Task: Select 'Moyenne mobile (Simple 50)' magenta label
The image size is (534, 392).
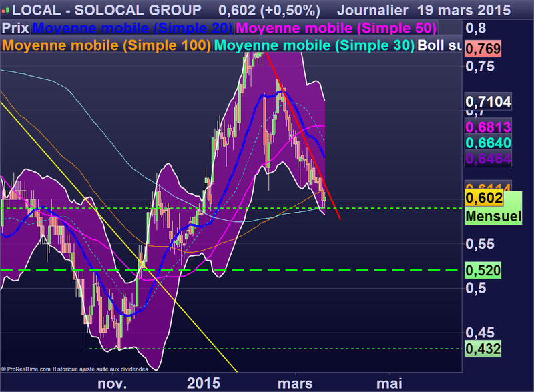Action: (x=336, y=28)
